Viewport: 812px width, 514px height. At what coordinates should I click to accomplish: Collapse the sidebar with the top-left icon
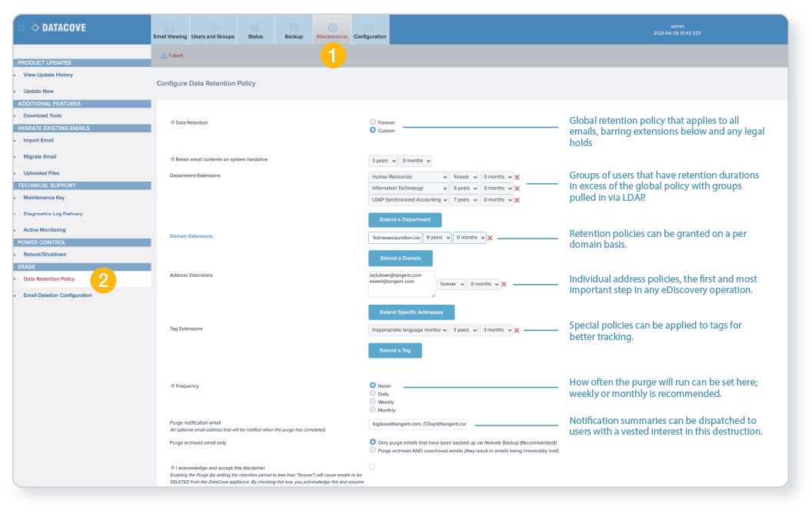point(22,28)
